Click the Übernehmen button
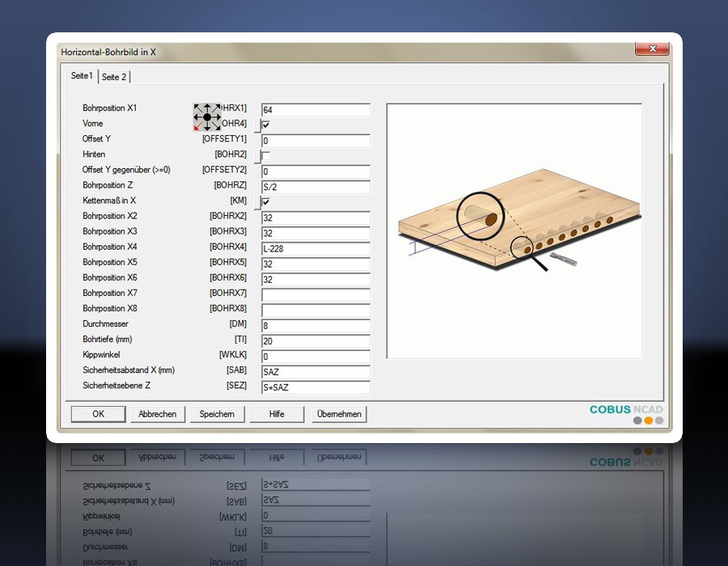The image size is (728, 566). 339,414
